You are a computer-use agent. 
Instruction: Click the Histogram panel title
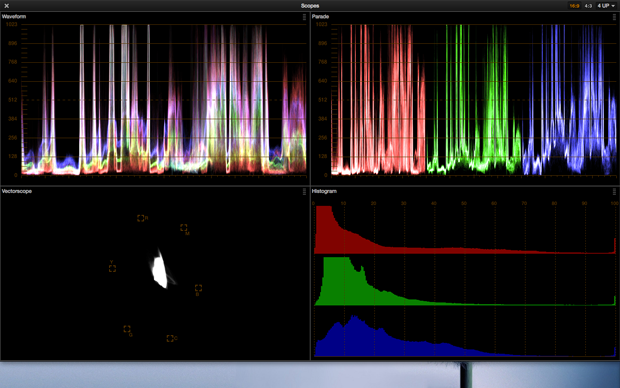[324, 191]
